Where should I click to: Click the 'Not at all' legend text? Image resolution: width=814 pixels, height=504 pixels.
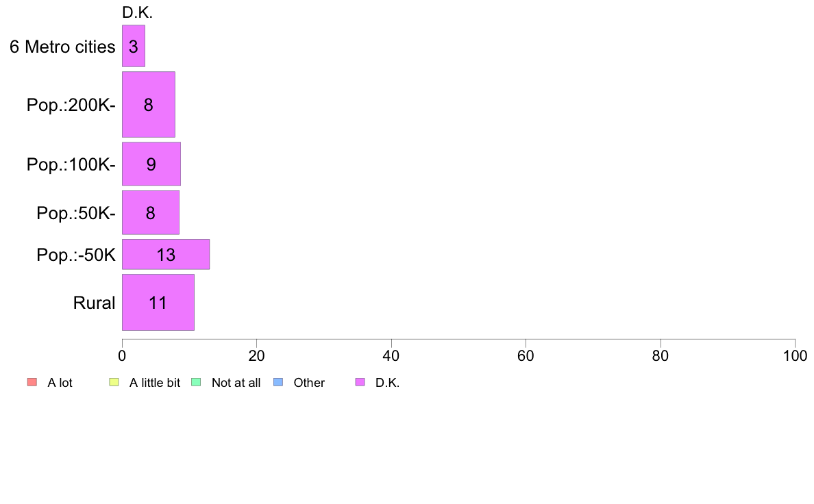click(x=236, y=383)
